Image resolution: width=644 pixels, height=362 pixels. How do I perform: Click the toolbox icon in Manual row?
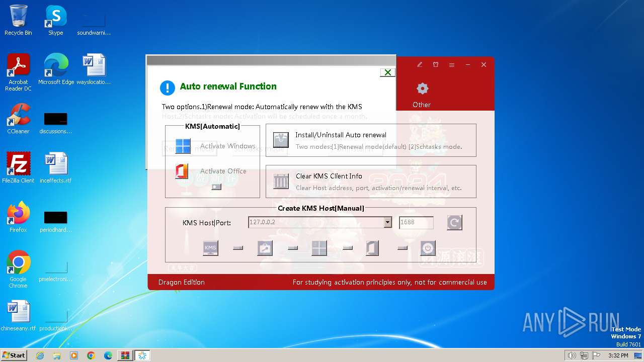pos(265,248)
